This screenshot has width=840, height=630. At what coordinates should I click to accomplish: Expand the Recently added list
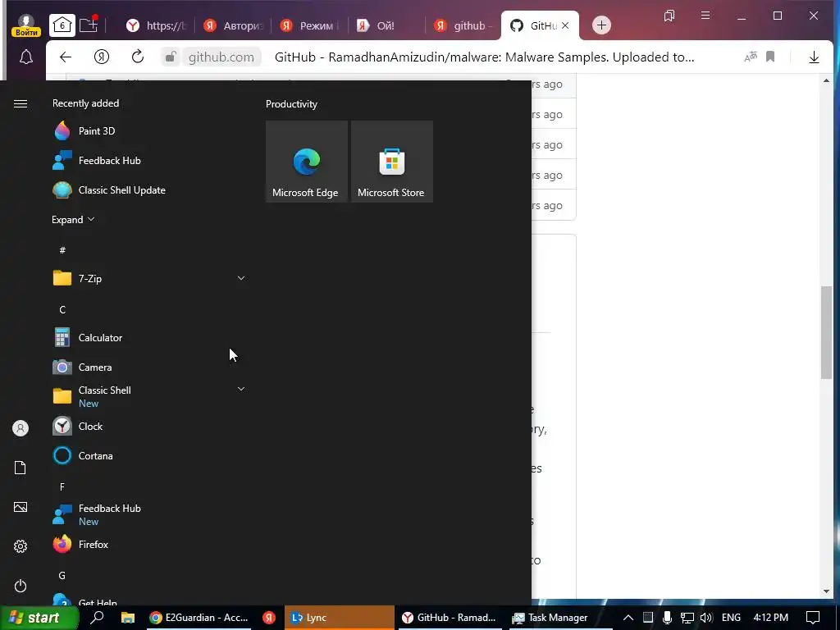(x=73, y=220)
